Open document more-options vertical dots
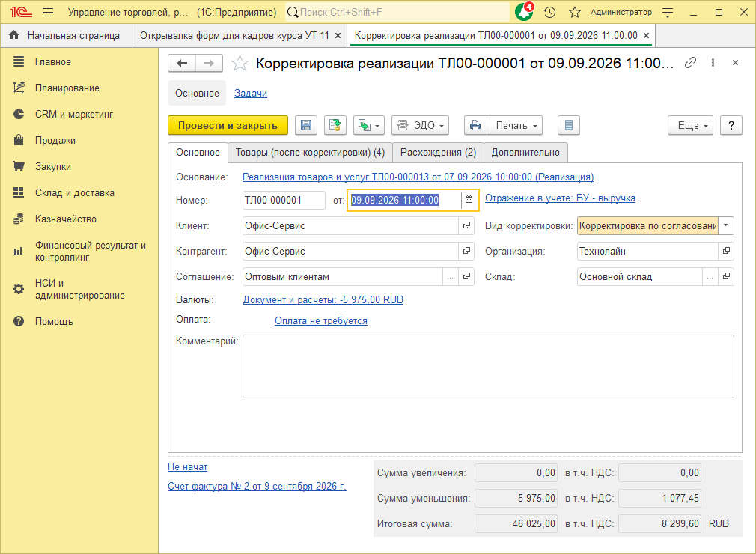756x554 pixels. tap(713, 63)
